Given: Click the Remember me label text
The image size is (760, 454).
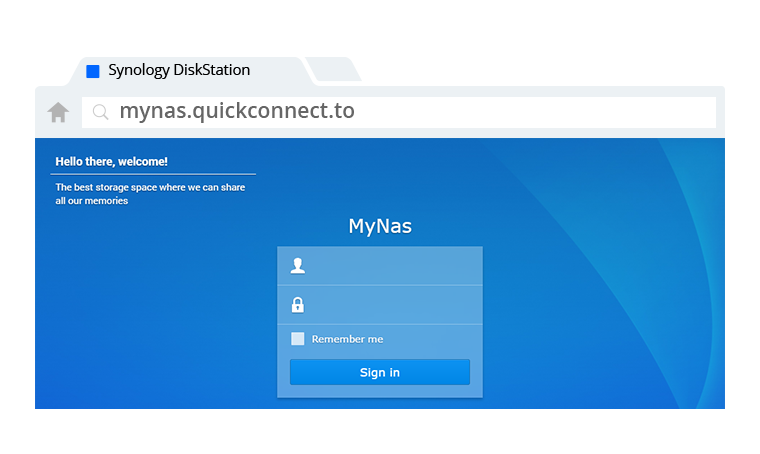Looking at the screenshot, I should pos(347,339).
